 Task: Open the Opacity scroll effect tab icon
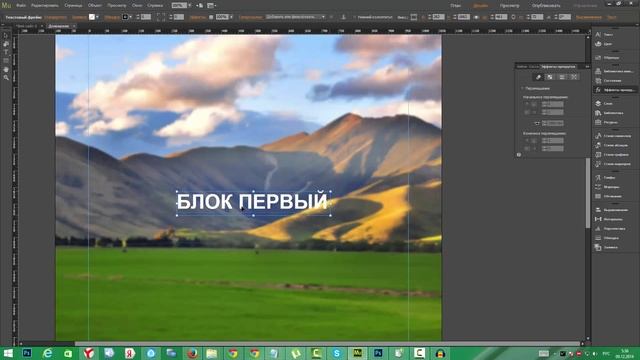550,77
